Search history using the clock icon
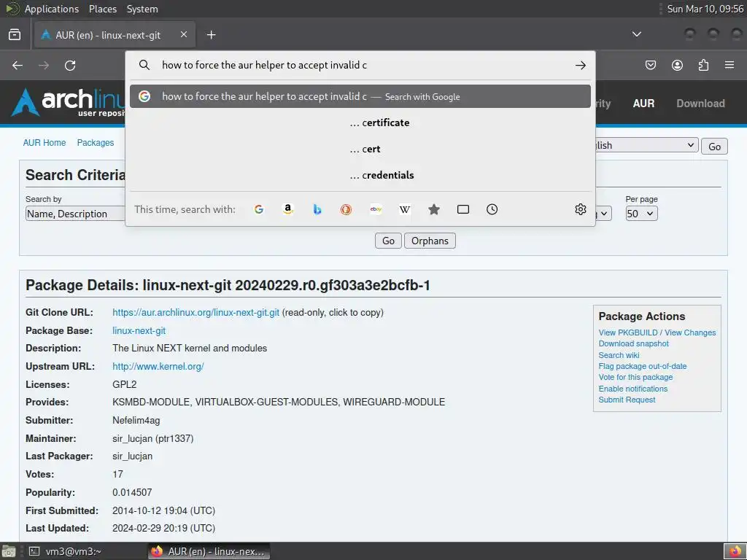This screenshot has height=560, width=747. (x=492, y=209)
